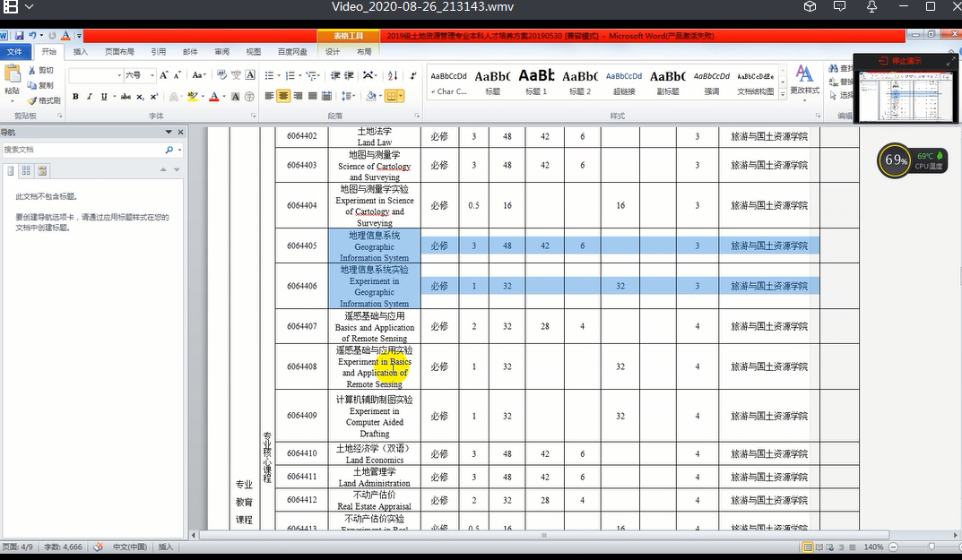962x560 pixels.
Task: Close the navigation (导航) pane
Action: pos(180,132)
